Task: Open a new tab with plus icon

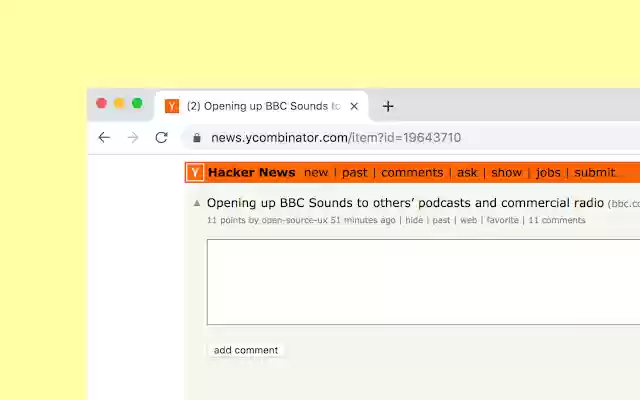Action: (x=388, y=107)
